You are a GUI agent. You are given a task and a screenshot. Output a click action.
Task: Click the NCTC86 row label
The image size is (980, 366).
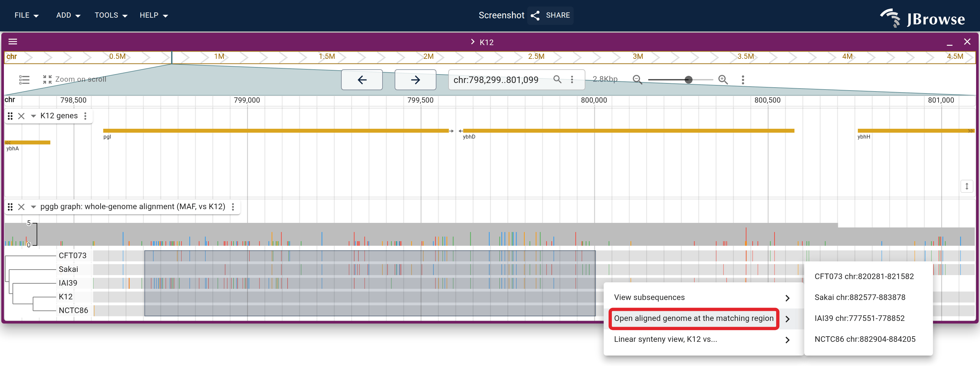[73, 310]
